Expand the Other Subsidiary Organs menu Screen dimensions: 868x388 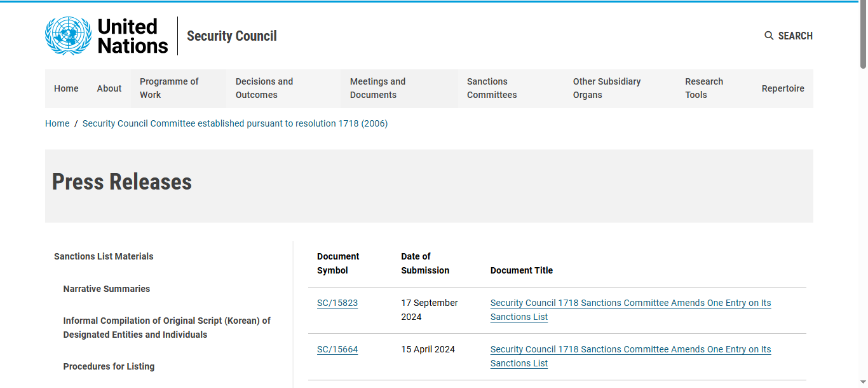(x=620, y=88)
